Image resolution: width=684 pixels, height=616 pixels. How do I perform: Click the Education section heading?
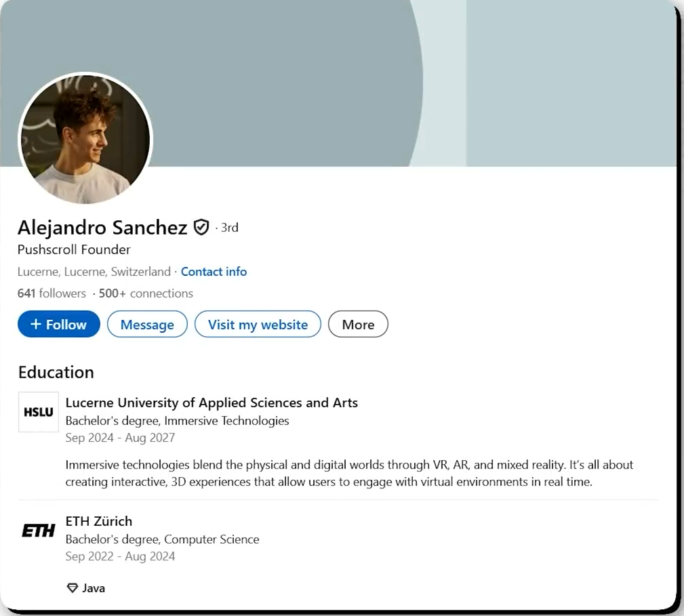[56, 372]
